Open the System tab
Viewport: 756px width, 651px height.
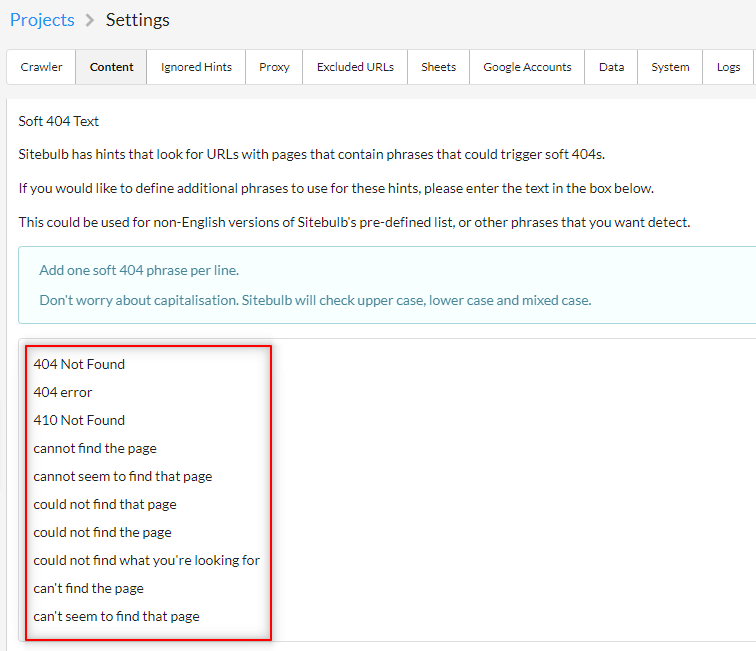tap(670, 67)
